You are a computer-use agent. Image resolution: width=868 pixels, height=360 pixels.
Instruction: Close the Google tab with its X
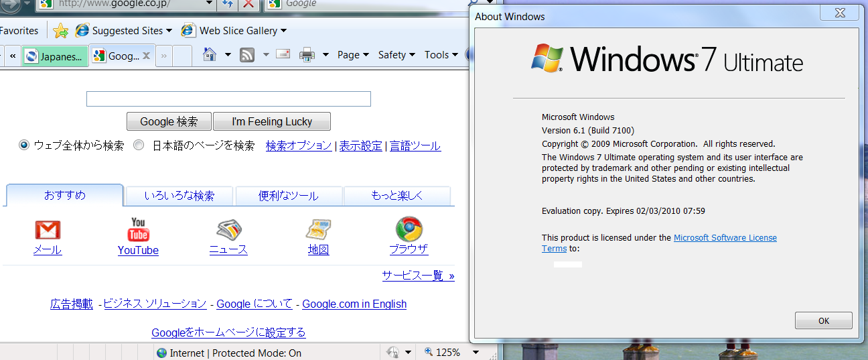tap(146, 56)
